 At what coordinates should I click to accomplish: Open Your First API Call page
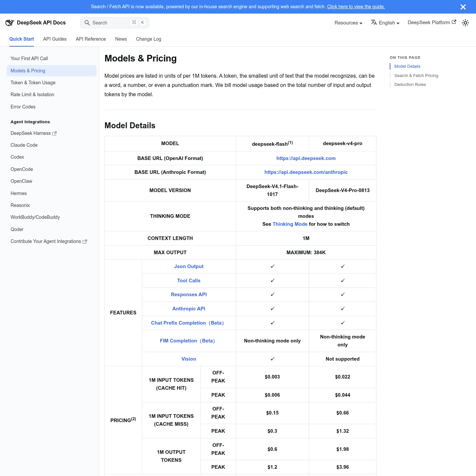click(x=52, y=59)
